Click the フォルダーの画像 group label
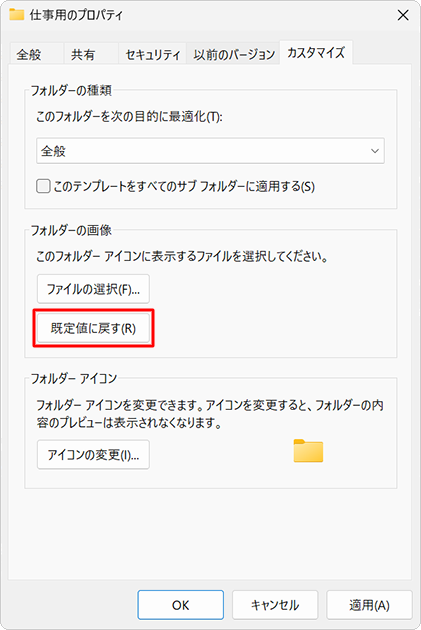The image size is (421, 630). (71, 230)
